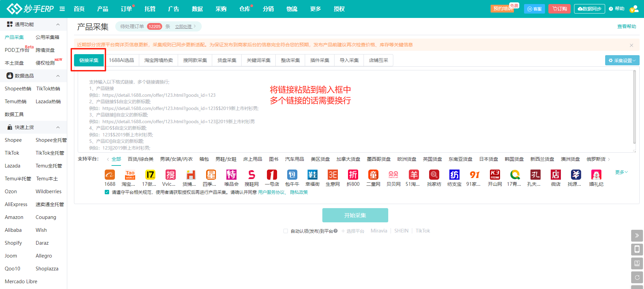
Task: Open the 采集设置 dropdown
Action: (x=622, y=60)
